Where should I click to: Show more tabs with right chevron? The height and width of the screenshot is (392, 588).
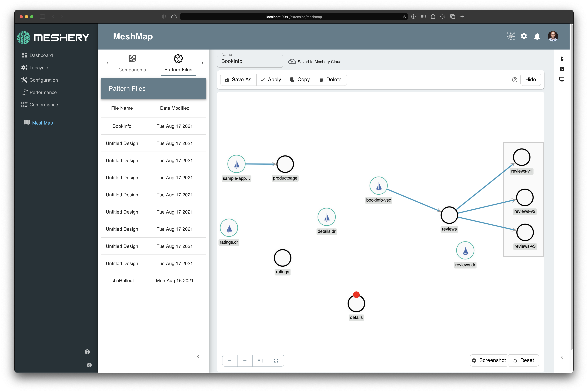click(202, 63)
